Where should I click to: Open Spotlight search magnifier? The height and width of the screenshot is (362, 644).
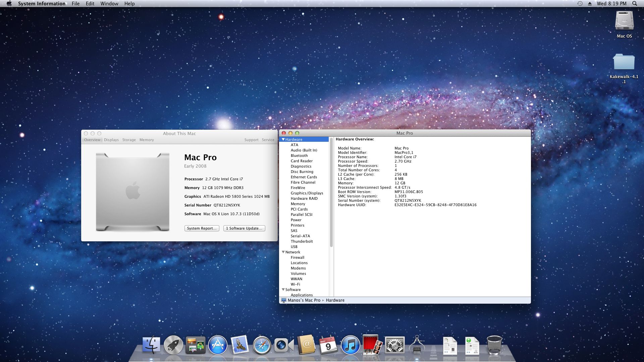(x=635, y=4)
